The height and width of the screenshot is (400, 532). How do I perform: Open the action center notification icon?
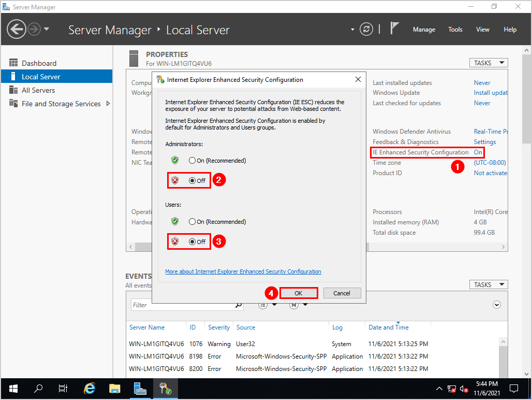(514, 389)
